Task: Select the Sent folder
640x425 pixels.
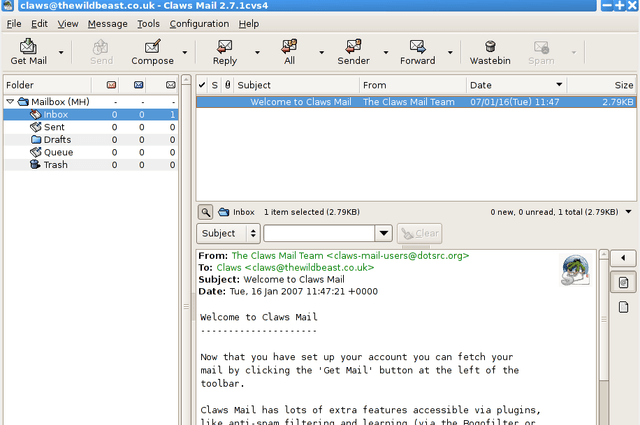Action: click(91, 127)
